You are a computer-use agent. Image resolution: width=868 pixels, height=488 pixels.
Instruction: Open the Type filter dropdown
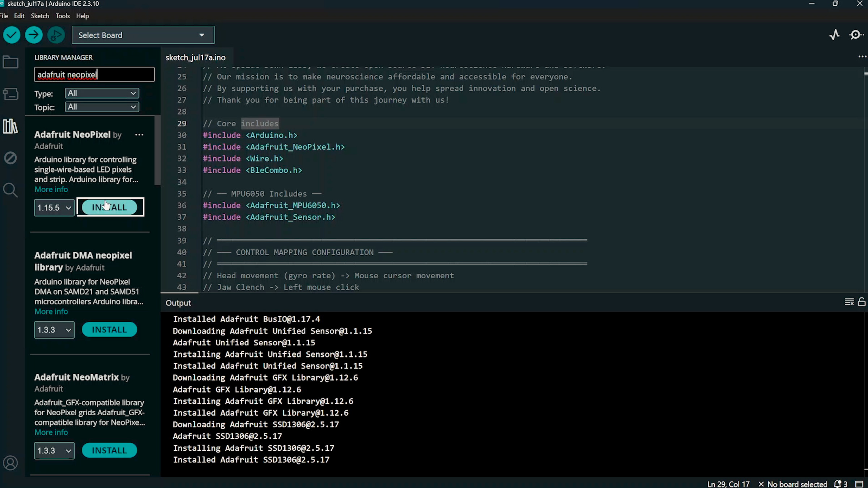pyautogui.click(x=102, y=93)
